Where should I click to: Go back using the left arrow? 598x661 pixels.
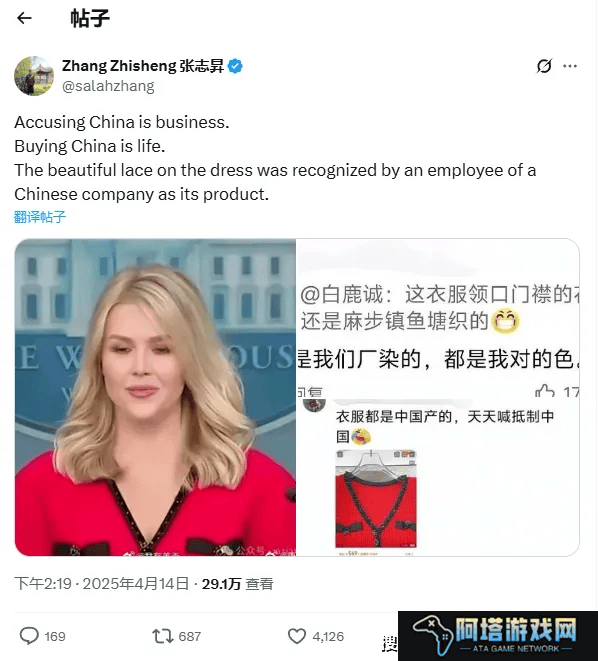tap(24, 18)
